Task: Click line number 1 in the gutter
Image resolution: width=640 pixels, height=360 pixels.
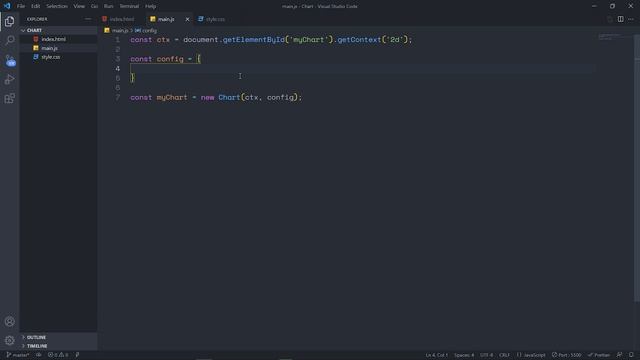Action: (118, 40)
